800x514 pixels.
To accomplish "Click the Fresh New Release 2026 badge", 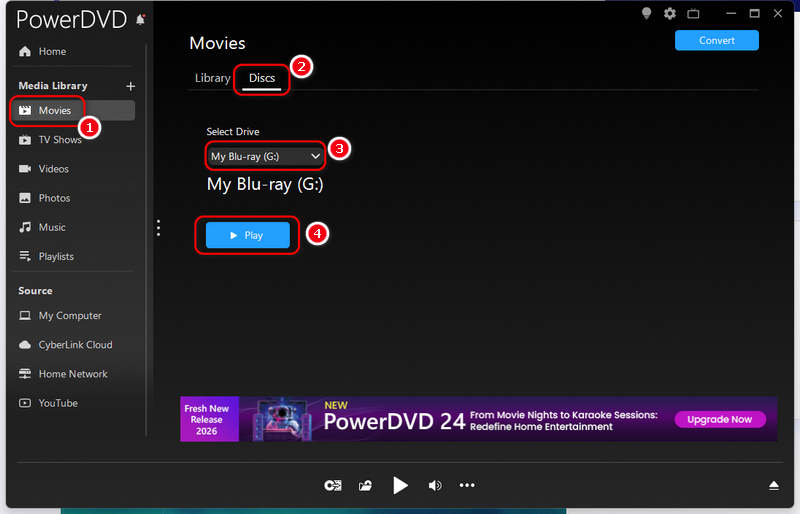I will coord(209,419).
